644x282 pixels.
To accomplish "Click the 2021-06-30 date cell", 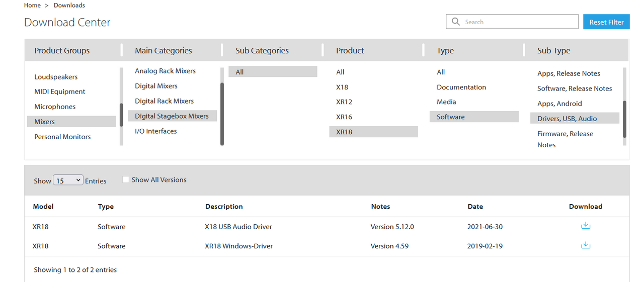I will coord(485,227).
